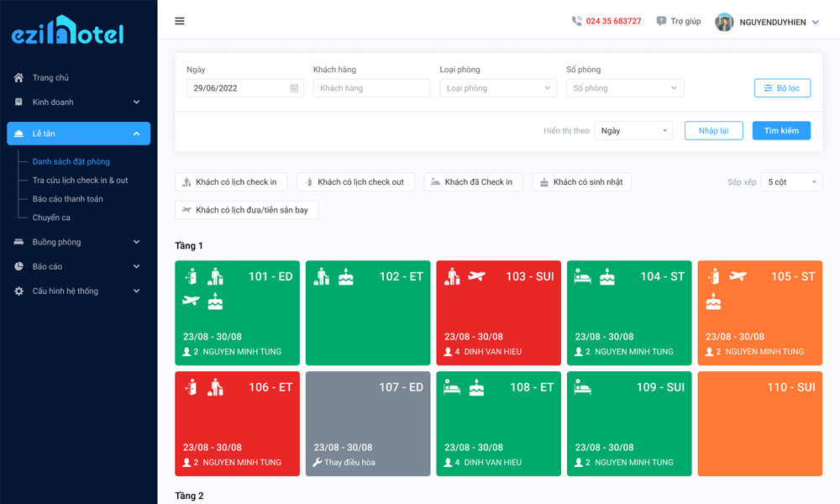Toggle filter Khách có sinh nhật
This screenshot has height=504, width=840.
click(x=581, y=182)
